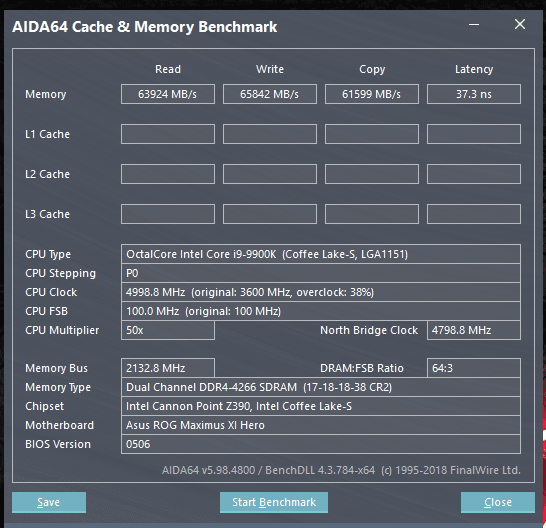Click the CPU Type field showing i9-9900K
This screenshot has height=528, width=546.
321,254
